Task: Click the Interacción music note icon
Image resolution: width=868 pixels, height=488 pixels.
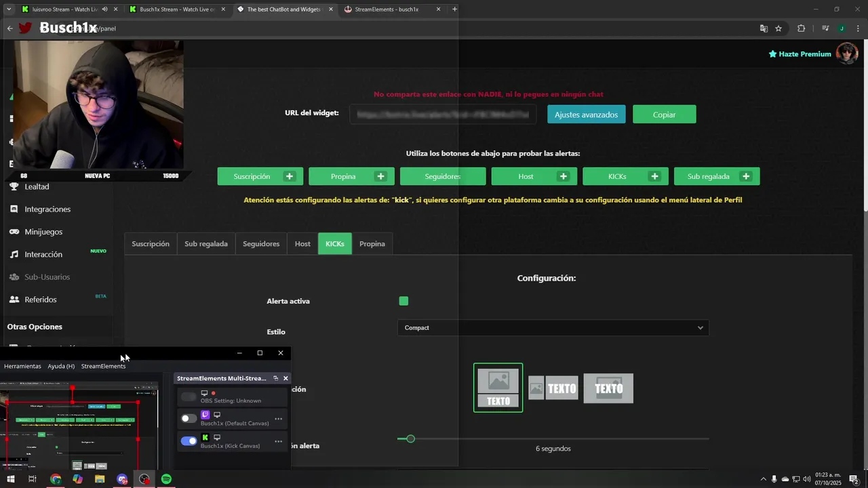Action: click(14, 254)
